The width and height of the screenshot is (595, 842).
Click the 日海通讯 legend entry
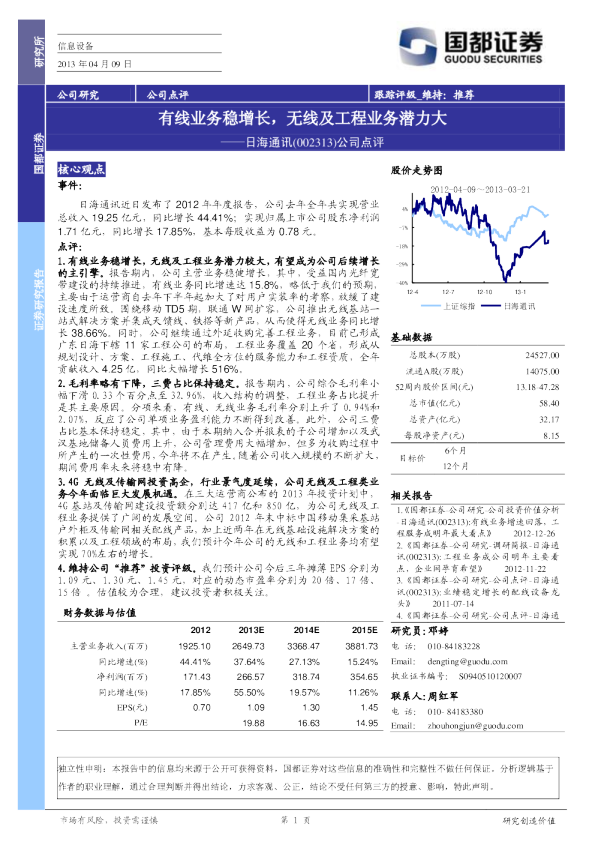[509, 306]
